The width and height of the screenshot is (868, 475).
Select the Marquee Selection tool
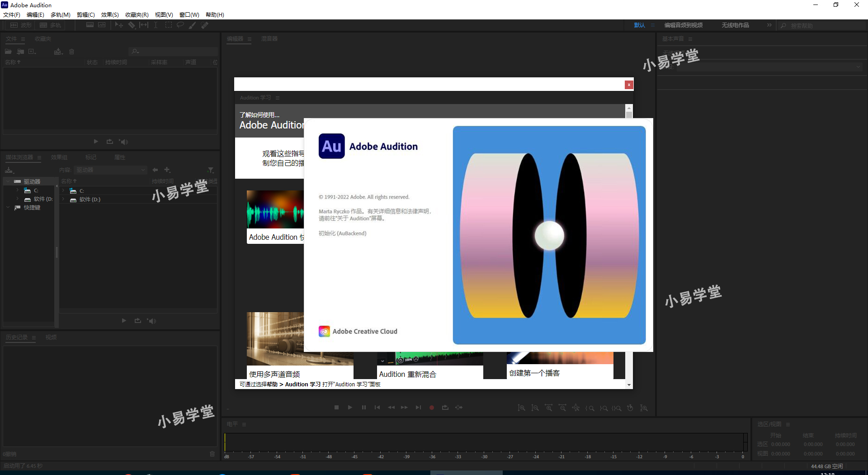pyautogui.click(x=168, y=25)
